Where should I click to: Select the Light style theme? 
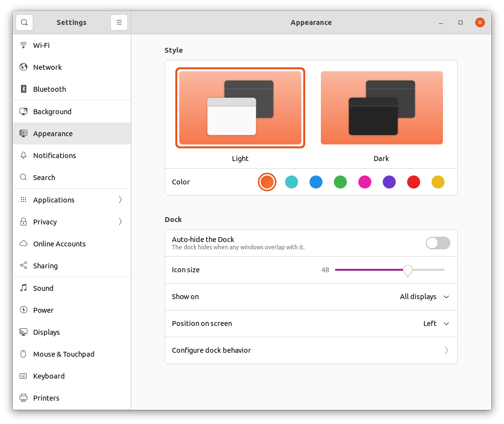click(x=240, y=108)
